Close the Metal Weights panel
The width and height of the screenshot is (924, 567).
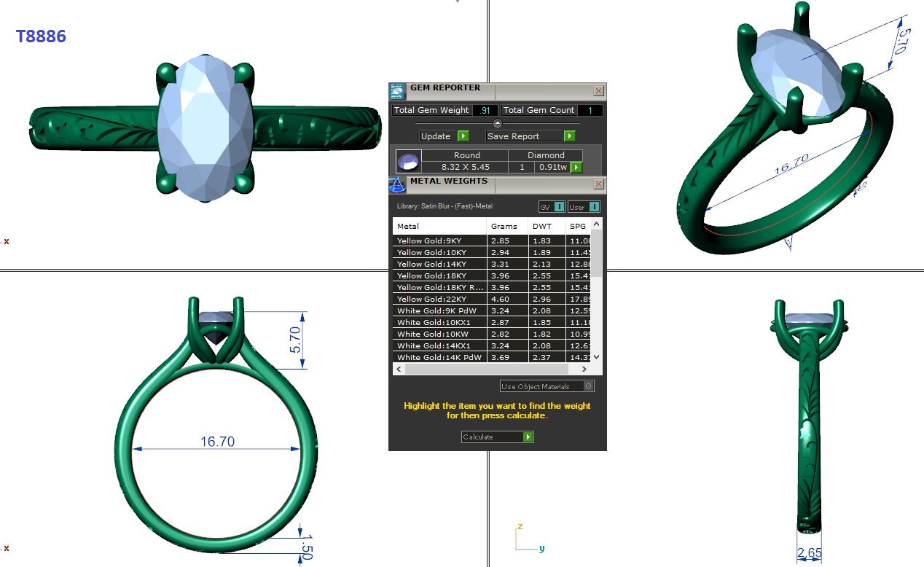[x=598, y=184]
